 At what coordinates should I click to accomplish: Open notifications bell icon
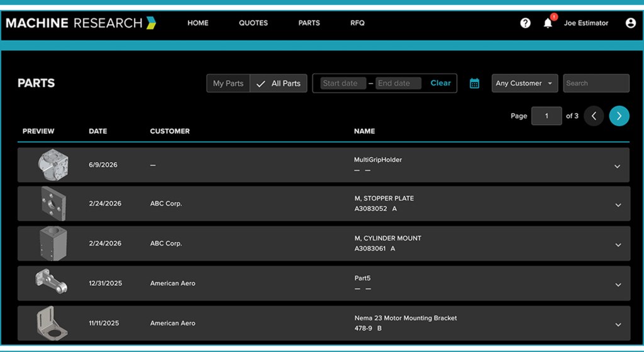tap(548, 23)
